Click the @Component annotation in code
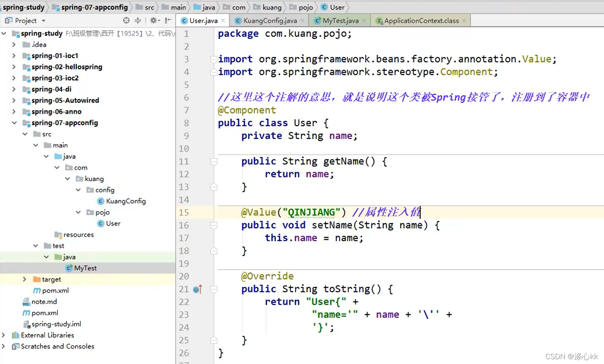The image size is (604, 364). [247, 110]
